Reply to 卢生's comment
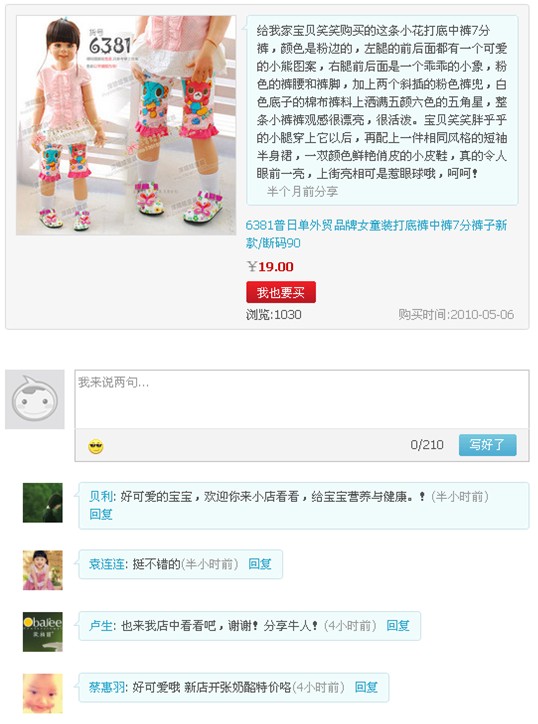Viewport: 538px width, 724px height. [x=398, y=626]
